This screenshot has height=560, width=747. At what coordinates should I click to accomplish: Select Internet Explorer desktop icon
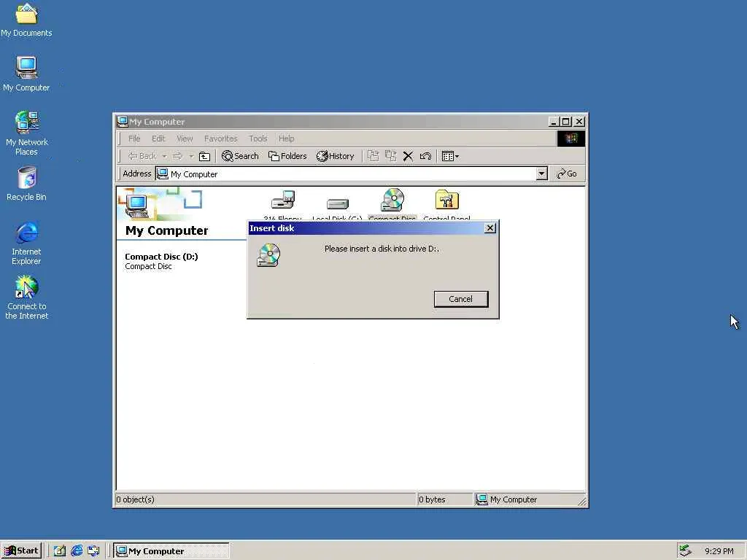click(x=26, y=243)
